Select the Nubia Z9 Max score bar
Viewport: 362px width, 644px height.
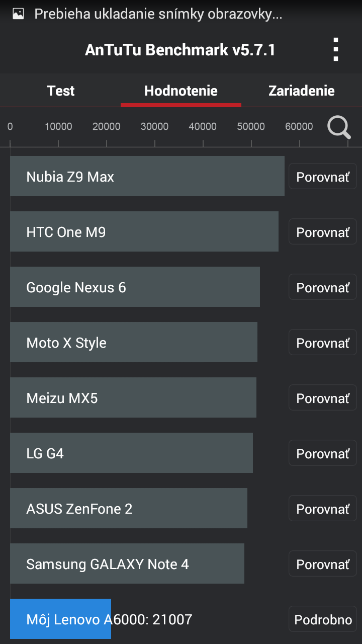coord(147,176)
